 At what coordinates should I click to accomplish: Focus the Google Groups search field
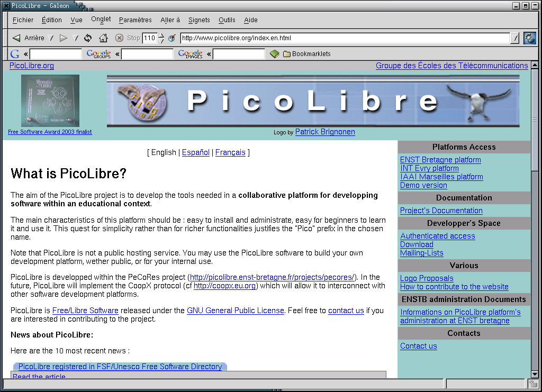coord(147,54)
